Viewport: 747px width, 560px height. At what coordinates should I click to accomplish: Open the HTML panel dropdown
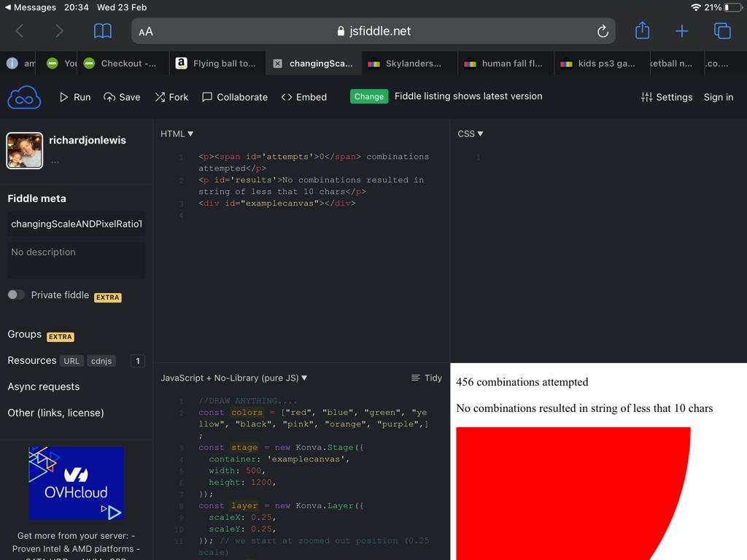tap(175, 133)
